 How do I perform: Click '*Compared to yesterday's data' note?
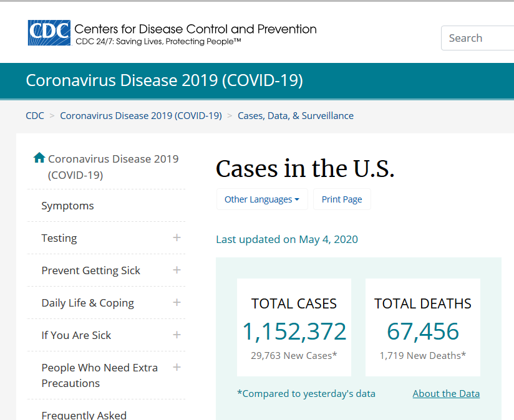coord(306,393)
